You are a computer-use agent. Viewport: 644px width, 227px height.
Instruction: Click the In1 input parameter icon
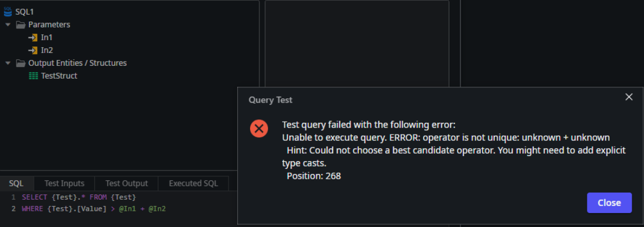[x=33, y=37]
